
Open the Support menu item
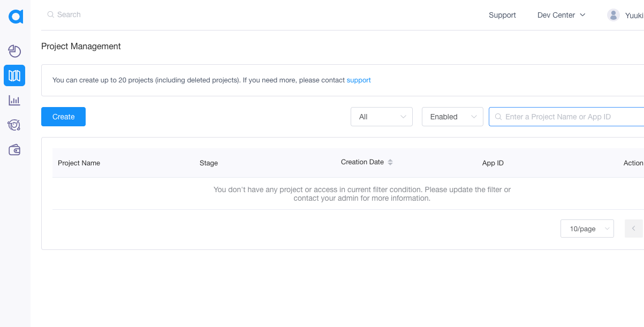tap(502, 15)
